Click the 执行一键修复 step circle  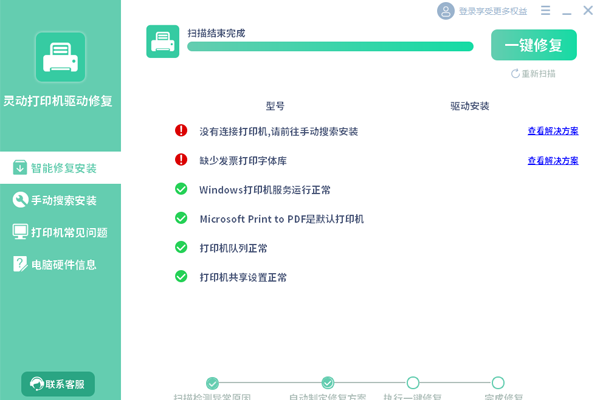pyautogui.click(x=412, y=383)
